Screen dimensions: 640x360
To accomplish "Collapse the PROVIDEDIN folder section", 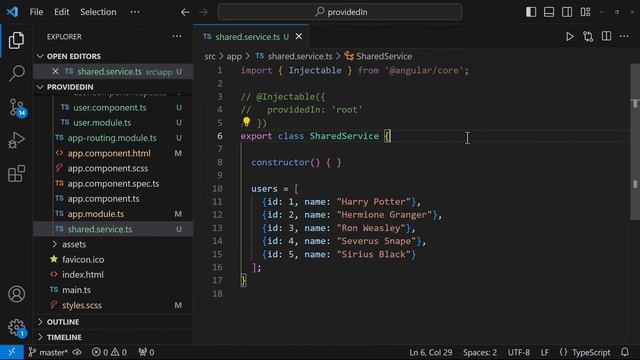I will [70, 87].
